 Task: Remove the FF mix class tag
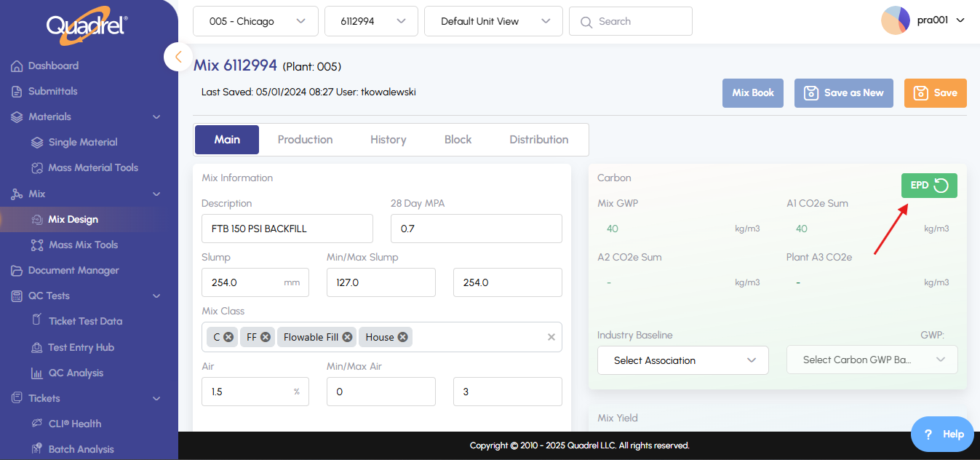click(266, 337)
